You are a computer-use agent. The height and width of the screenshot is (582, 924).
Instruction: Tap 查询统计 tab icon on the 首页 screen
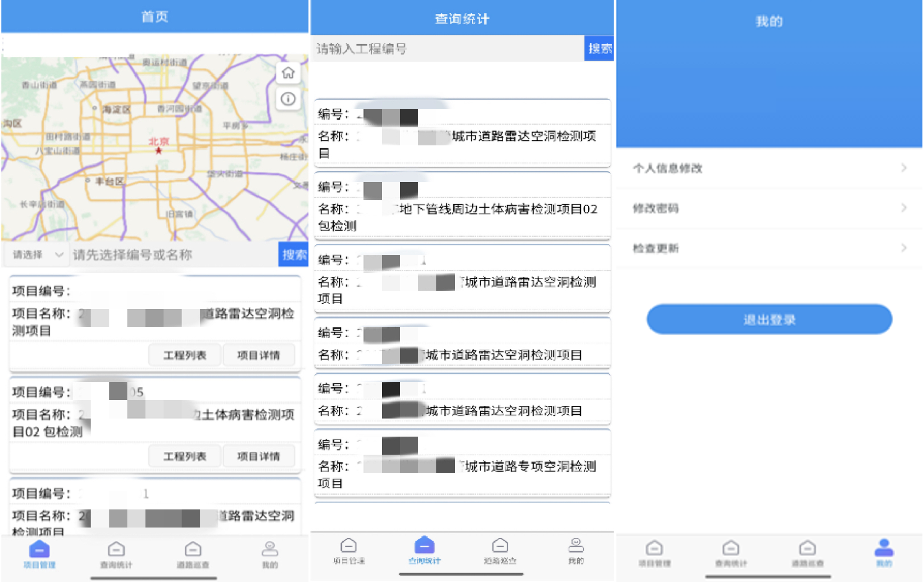[116, 550]
